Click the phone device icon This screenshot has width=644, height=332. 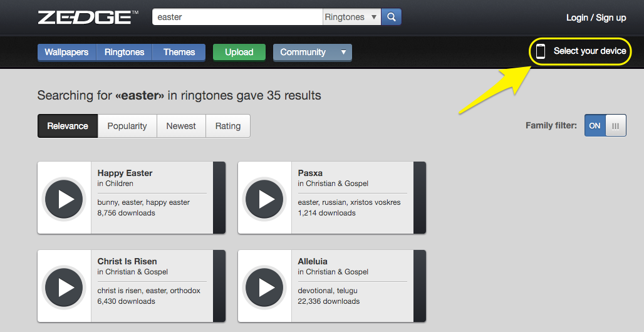(x=541, y=51)
